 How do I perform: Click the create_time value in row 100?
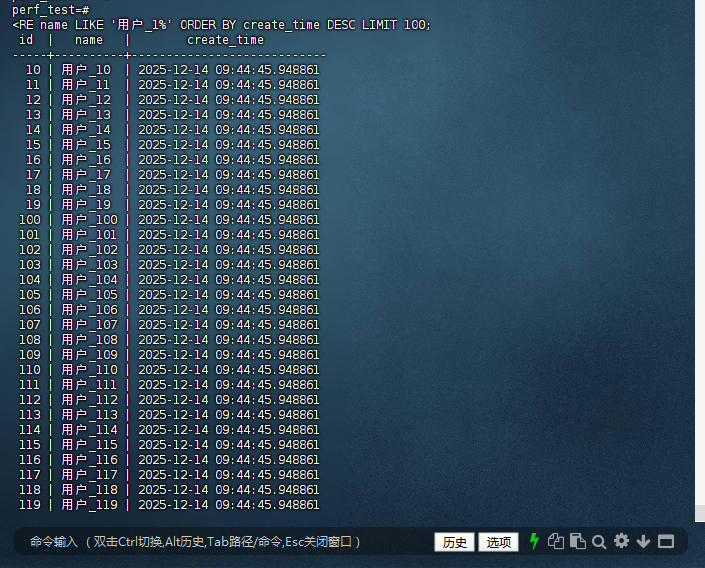click(229, 219)
